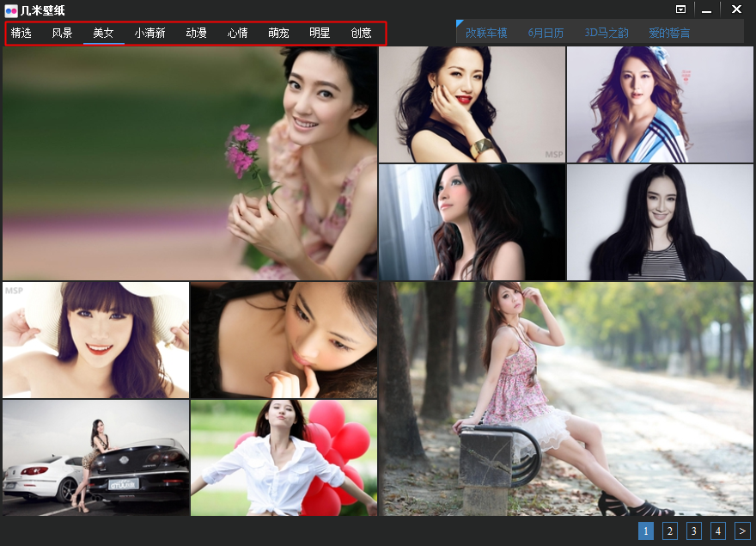
Task: Open the 6月日历 link
Action: [546, 33]
